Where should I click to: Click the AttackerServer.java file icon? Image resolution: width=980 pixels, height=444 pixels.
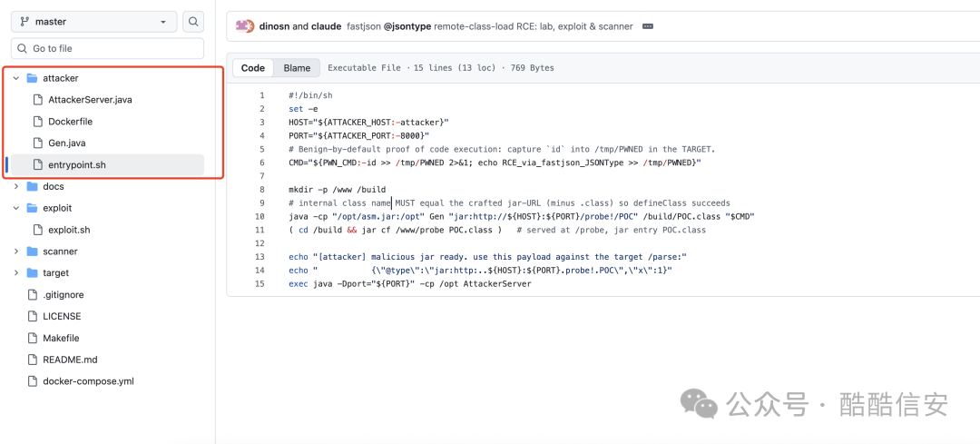pyautogui.click(x=37, y=100)
